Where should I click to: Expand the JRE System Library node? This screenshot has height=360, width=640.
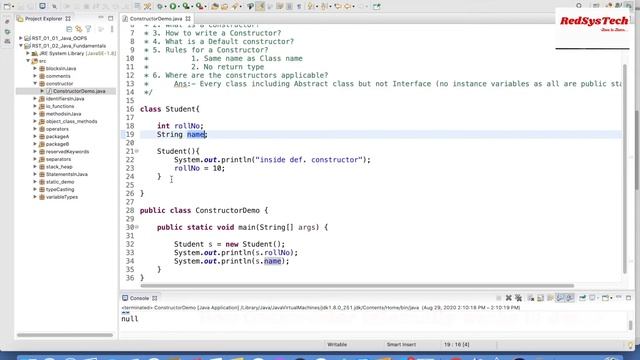[x=28, y=53]
